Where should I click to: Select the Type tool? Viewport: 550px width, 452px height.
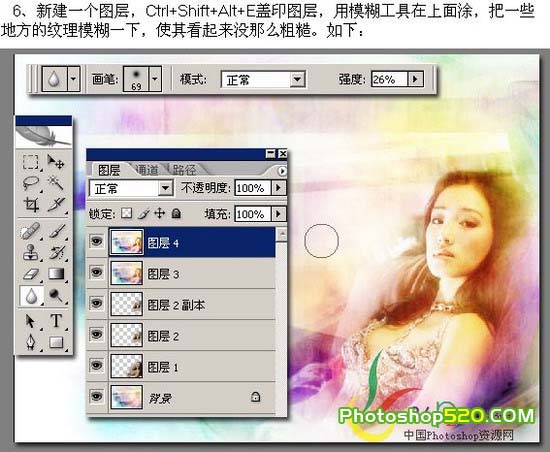click(56, 321)
